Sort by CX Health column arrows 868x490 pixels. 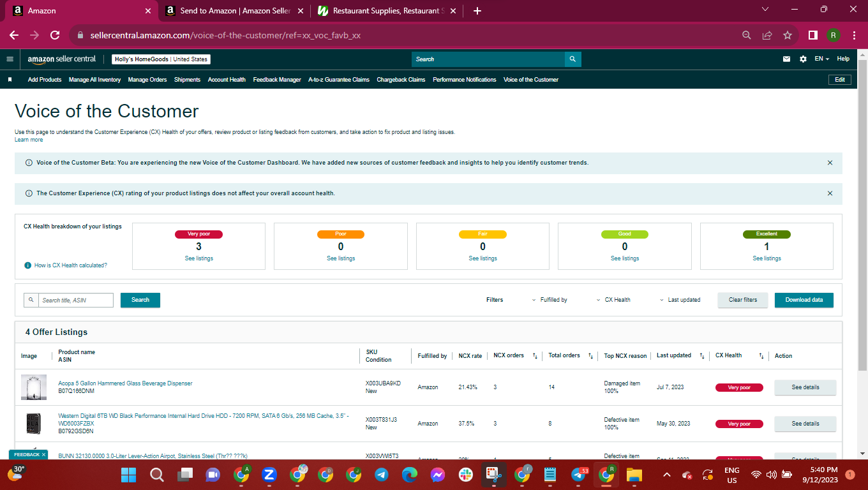click(761, 356)
